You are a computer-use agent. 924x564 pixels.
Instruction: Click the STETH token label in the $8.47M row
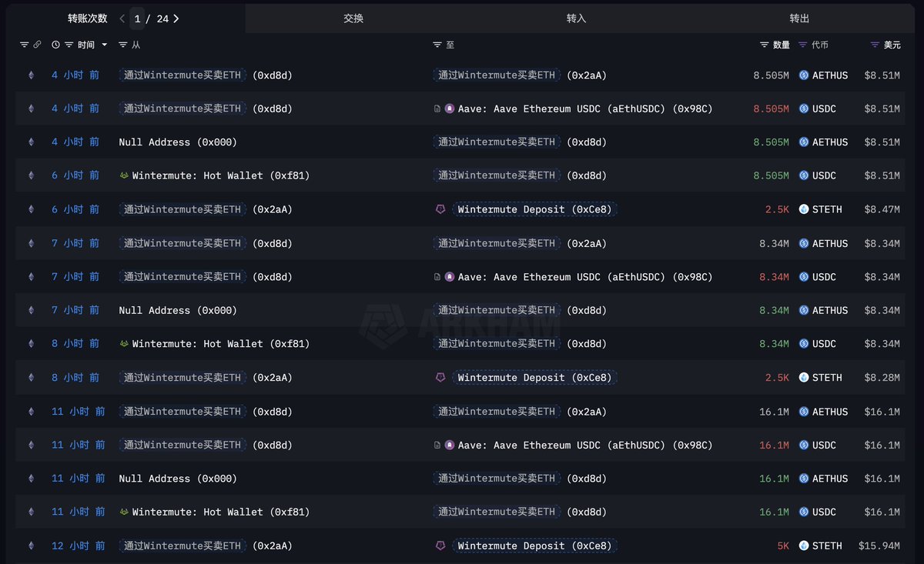point(827,209)
